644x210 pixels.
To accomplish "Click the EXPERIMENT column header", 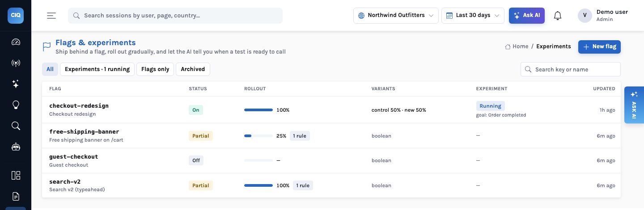I will click(x=491, y=89).
